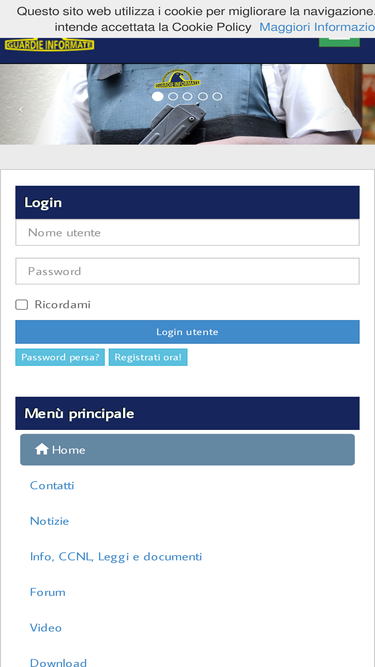This screenshot has width=375, height=667.
Task: Click the Login utente button
Action: [188, 332]
